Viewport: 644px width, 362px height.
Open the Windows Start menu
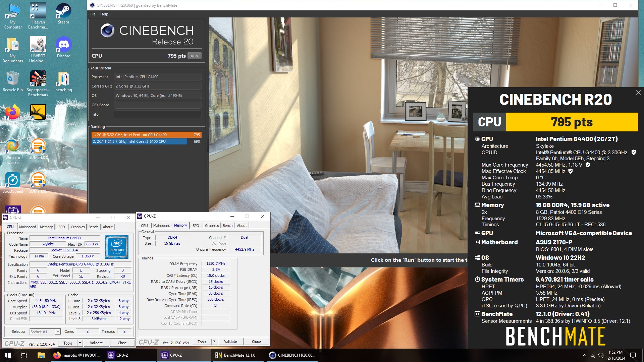pos(8,355)
